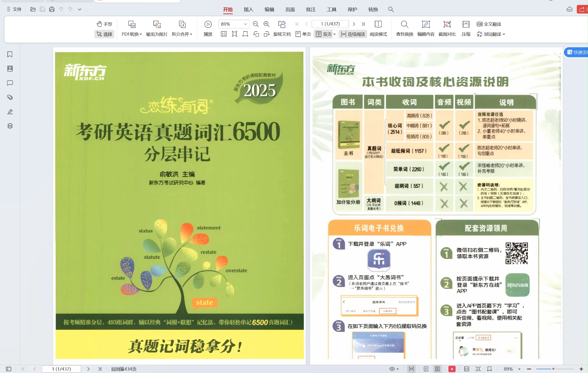Open 查找替换 find and replace

(x=405, y=28)
